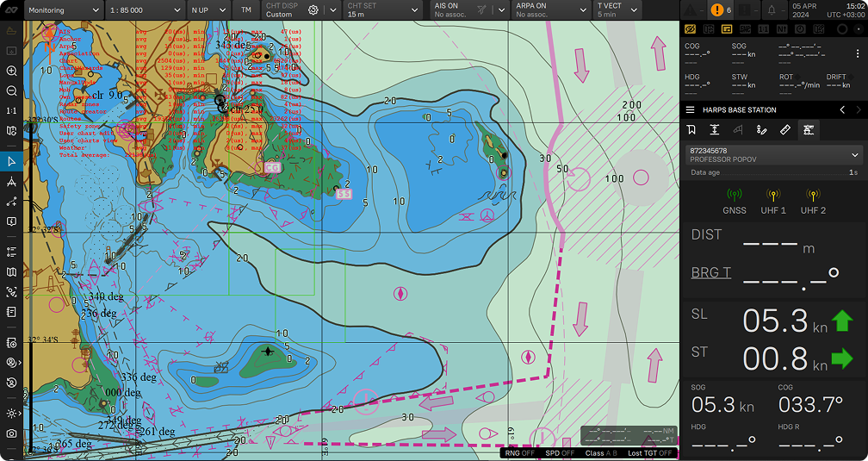Toggle the SPD OFF indicator
The height and width of the screenshot is (461, 868).
pos(561,452)
